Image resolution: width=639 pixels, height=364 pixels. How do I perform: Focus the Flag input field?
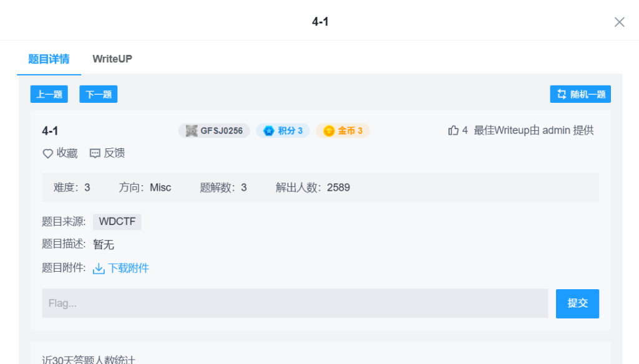pyautogui.click(x=295, y=304)
